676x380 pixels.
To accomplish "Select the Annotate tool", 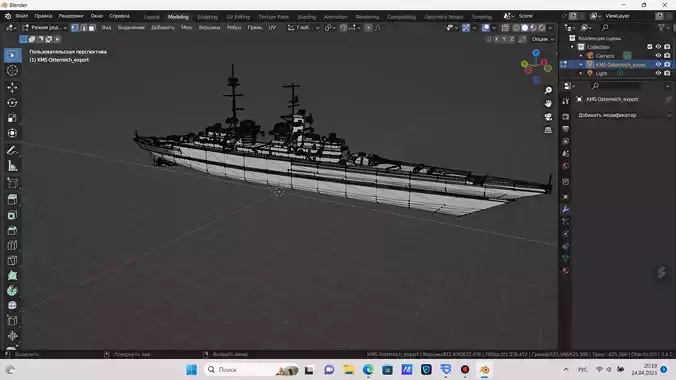I will point(12,150).
